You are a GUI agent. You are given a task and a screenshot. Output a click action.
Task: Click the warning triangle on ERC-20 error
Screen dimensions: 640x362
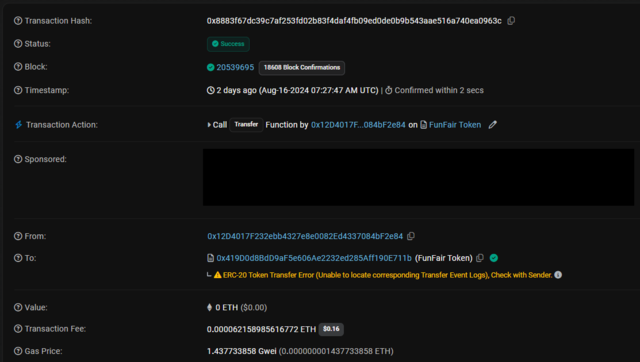coord(218,275)
